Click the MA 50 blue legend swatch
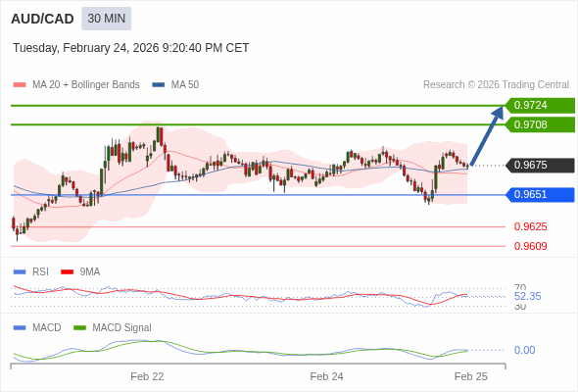 pyautogui.click(x=158, y=85)
